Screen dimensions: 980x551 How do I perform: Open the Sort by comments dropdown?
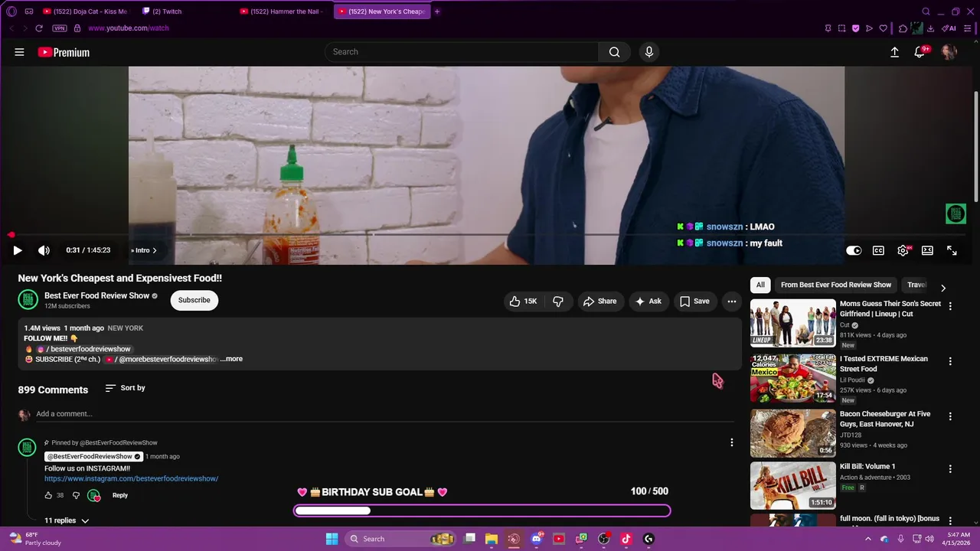[125, 388]
